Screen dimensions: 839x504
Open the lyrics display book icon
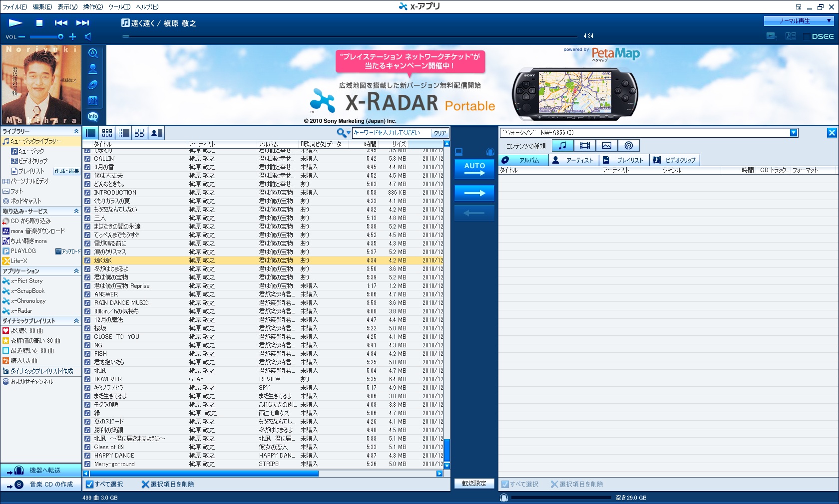click(791, 36)
